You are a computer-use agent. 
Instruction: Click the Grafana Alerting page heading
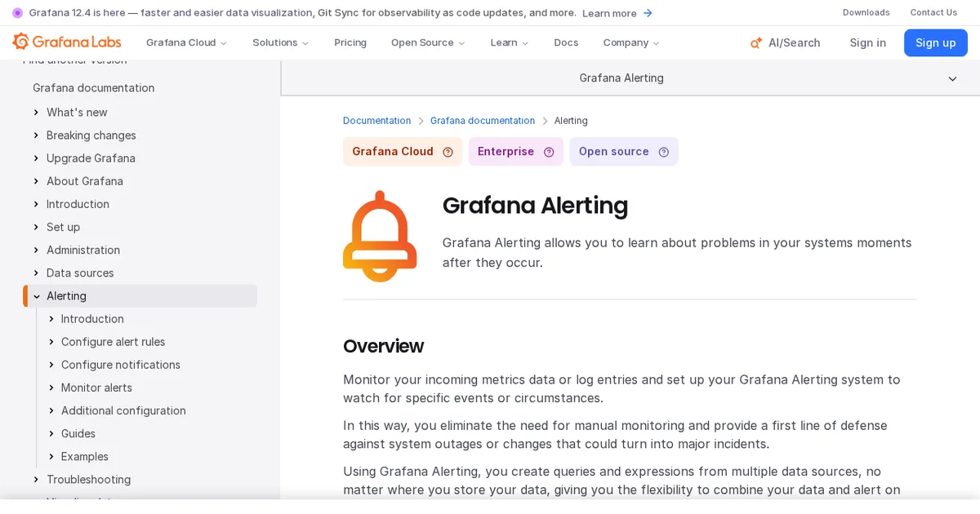point(535,205)
